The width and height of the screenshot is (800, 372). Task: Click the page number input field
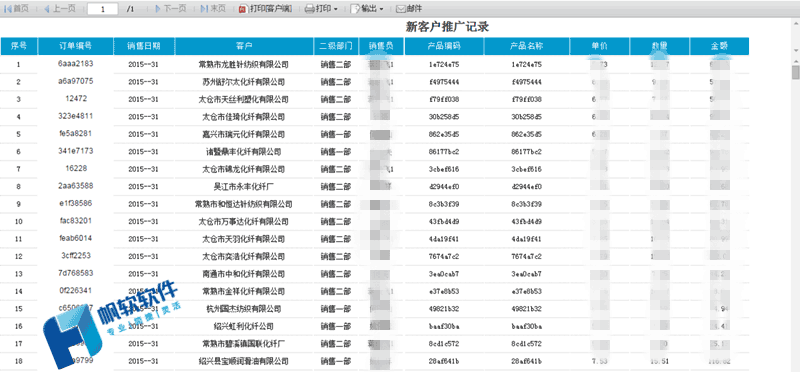tap(103, 9)
